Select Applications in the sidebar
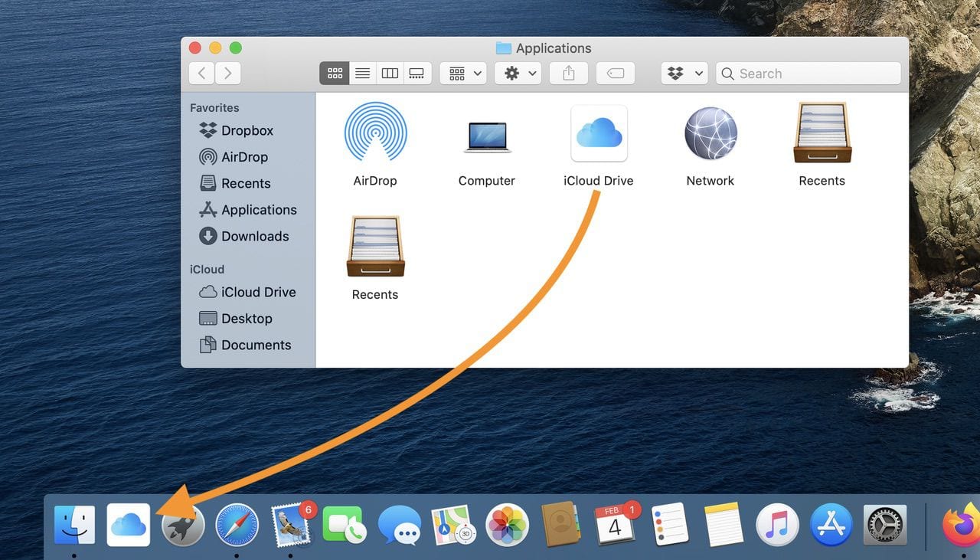Image resolution: width=980 pixels, height=560 pixels. [258, 210]
